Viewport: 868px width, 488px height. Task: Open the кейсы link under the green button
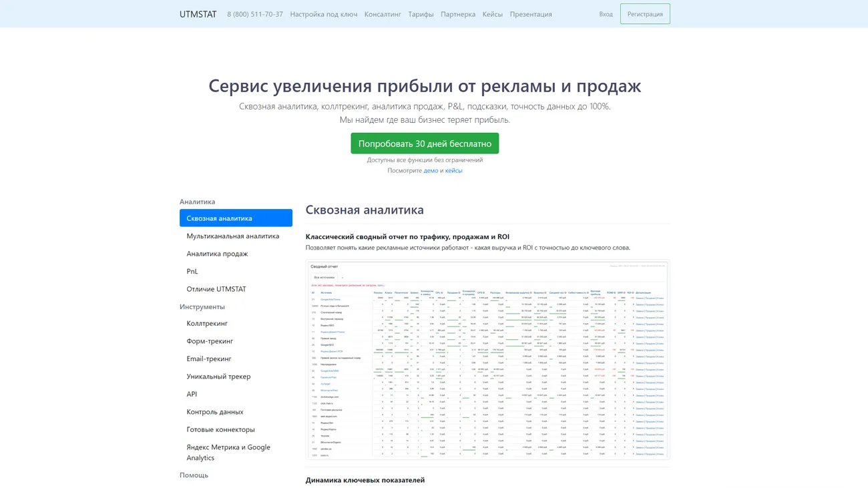click(454, 170)
